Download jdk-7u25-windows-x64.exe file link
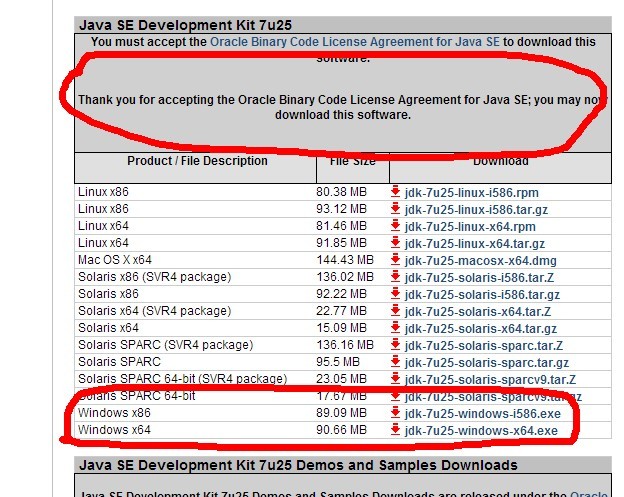Image resolution: width=624 pixels, height=497 pixels. click(481, 431)
